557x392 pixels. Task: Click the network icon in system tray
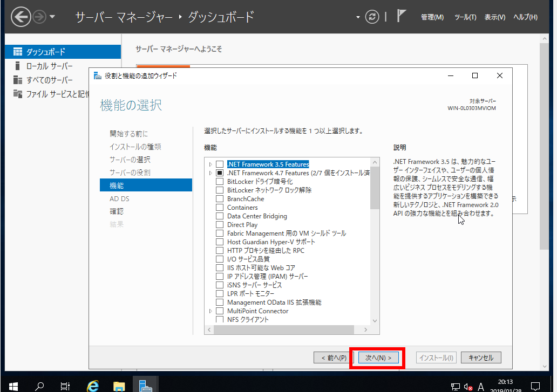pyautogui.click(x=455, y=387)
